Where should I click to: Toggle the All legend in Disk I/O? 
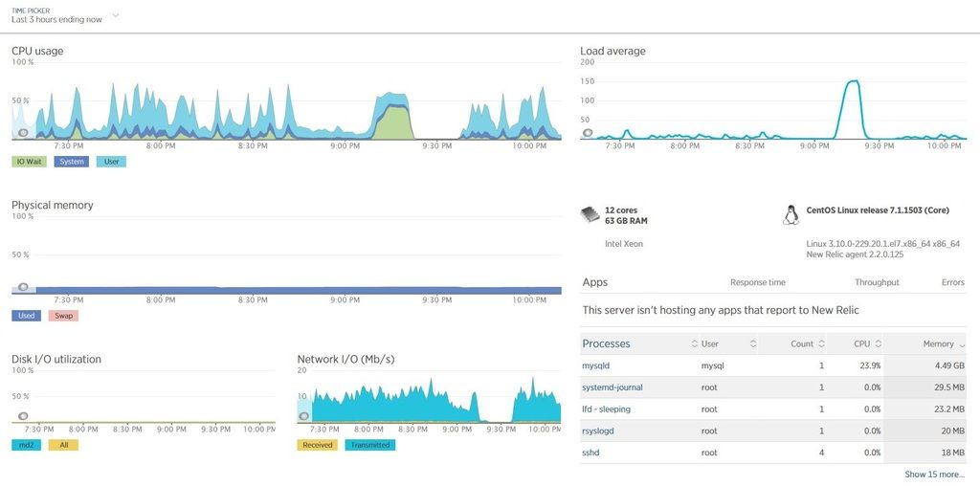[x=63, y=445]
